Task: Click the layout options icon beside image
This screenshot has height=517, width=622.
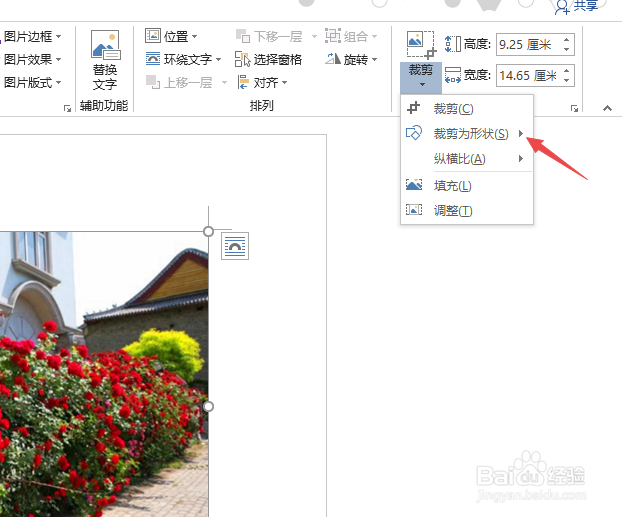Action: click(235, 246)
